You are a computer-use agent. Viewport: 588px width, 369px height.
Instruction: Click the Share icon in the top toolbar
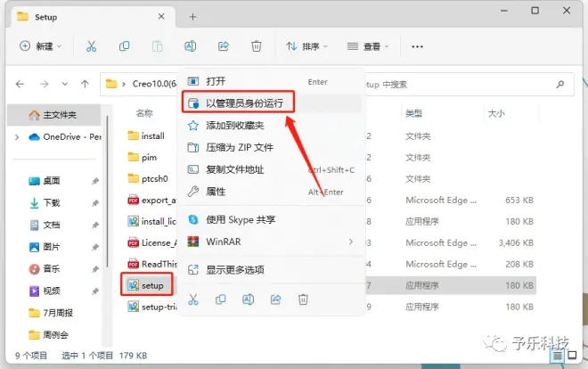click(x=223, y=46)
